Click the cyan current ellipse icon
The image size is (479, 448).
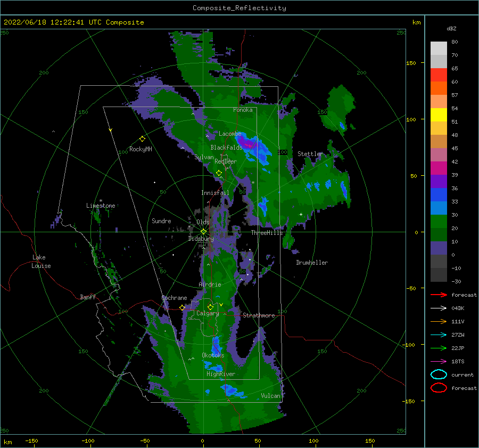(439, 374)
